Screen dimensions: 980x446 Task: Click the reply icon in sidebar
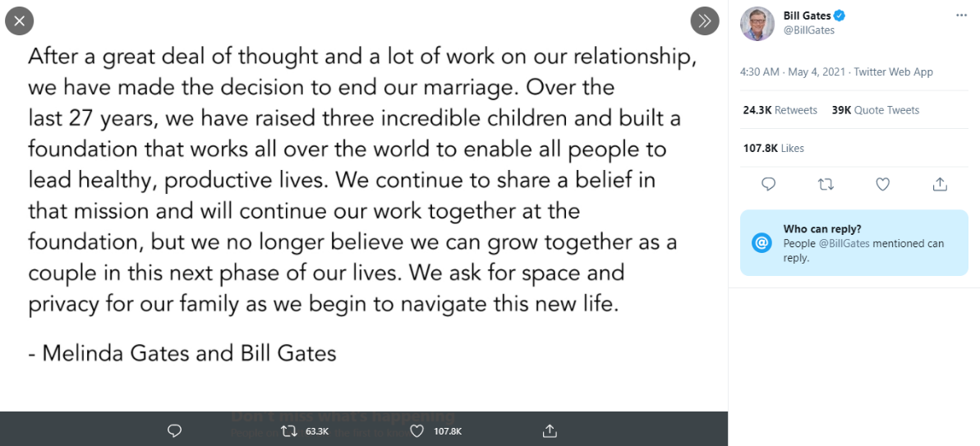[770, 184]
